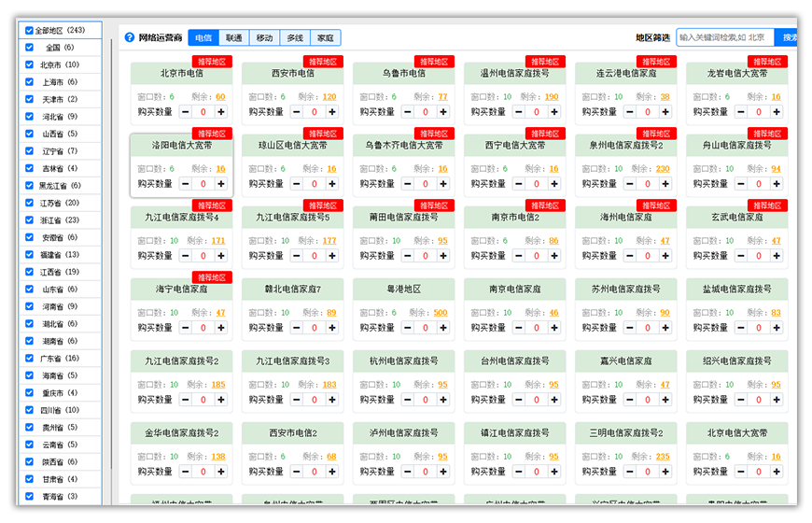Increase 九江电信家庭拨号4 quantity
The image size is (812, 523).
[x=221, y=256]
